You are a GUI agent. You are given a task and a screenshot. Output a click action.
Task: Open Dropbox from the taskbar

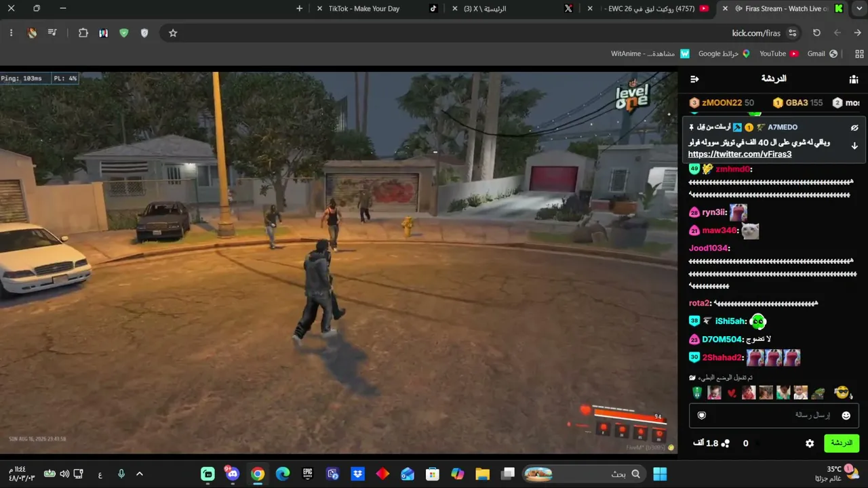coord(357,474)
